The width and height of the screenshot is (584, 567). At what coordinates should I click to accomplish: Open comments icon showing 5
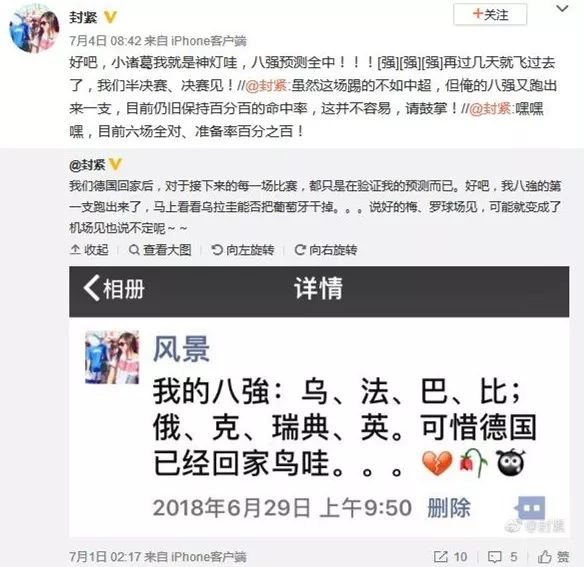tap(503, 557)
